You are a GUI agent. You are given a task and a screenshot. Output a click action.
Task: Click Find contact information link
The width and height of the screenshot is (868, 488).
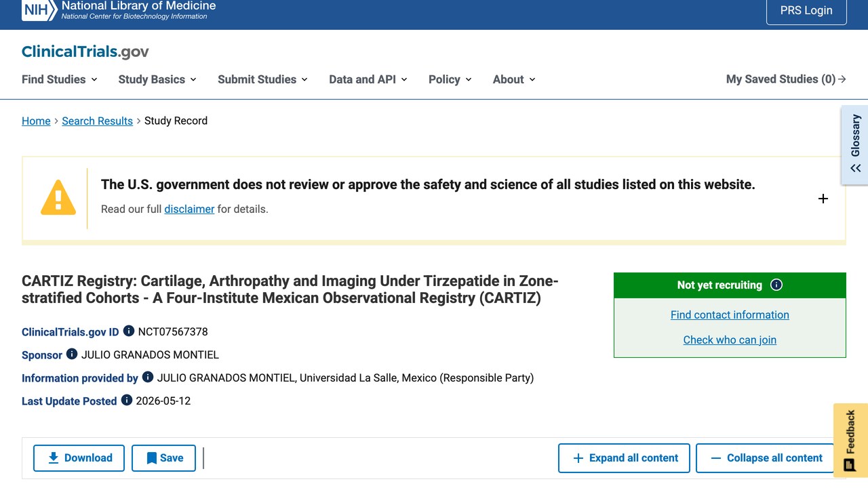tap(730, 314)
